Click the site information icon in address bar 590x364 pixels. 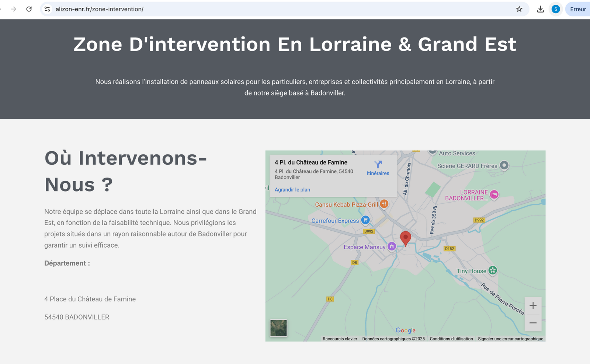coord(47,9)
